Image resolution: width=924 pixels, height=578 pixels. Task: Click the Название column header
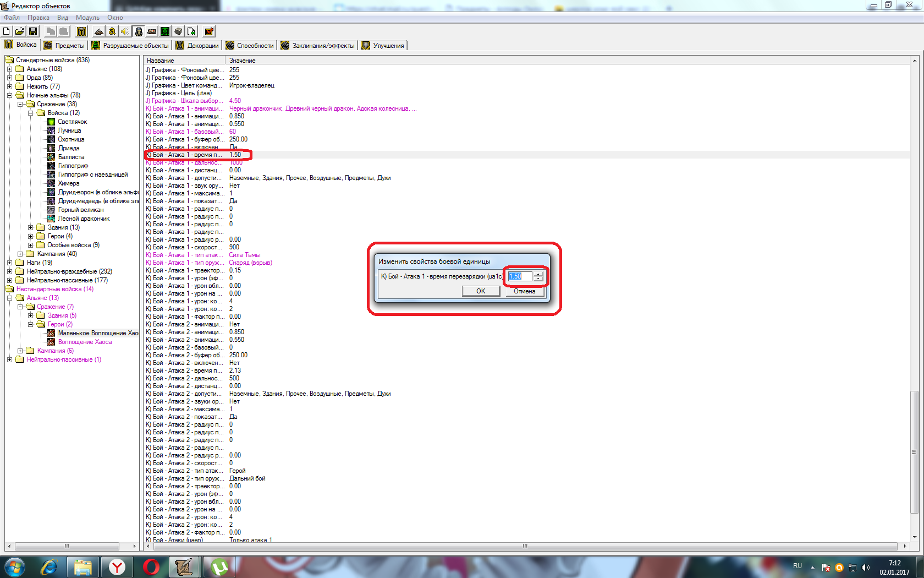(184, 61)
